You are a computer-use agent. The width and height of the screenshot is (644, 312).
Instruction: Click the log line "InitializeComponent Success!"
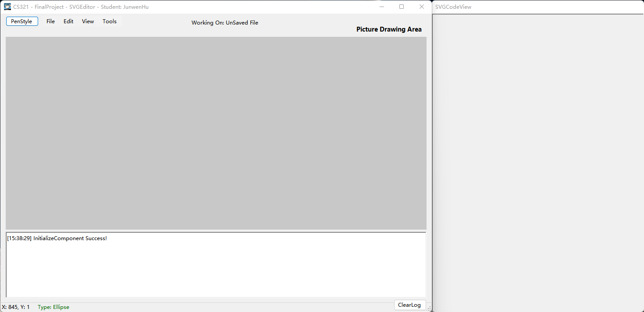[x=57, y=238]
